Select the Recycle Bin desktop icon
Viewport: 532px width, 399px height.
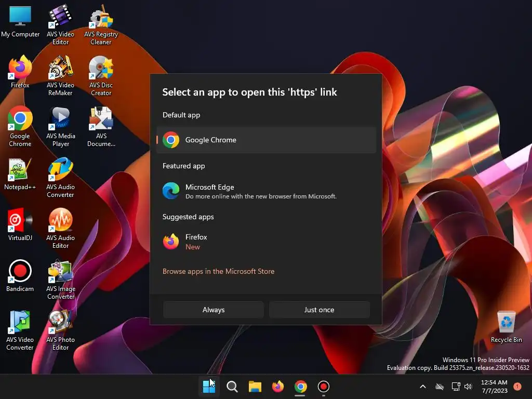pyautogui.click(x=506, y=327)
